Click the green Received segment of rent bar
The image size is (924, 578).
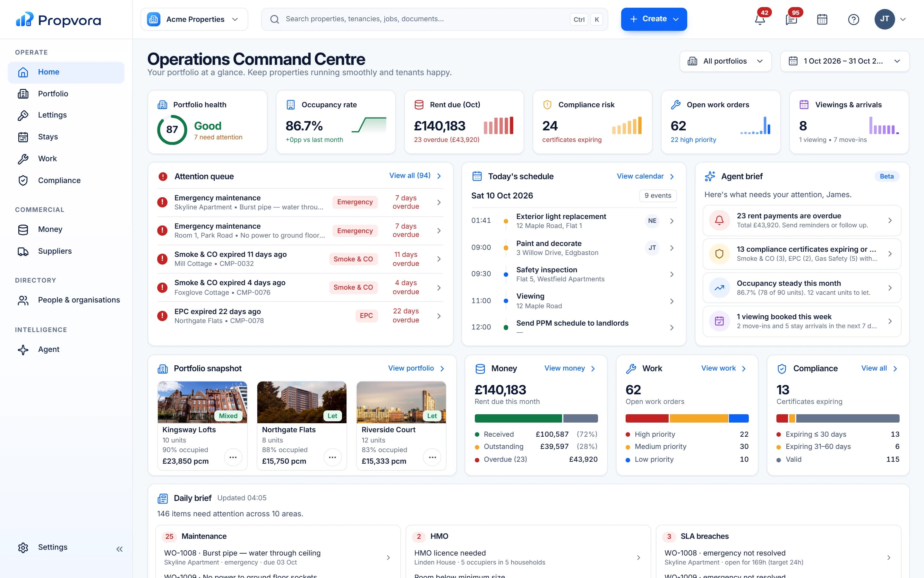point(518,418)
